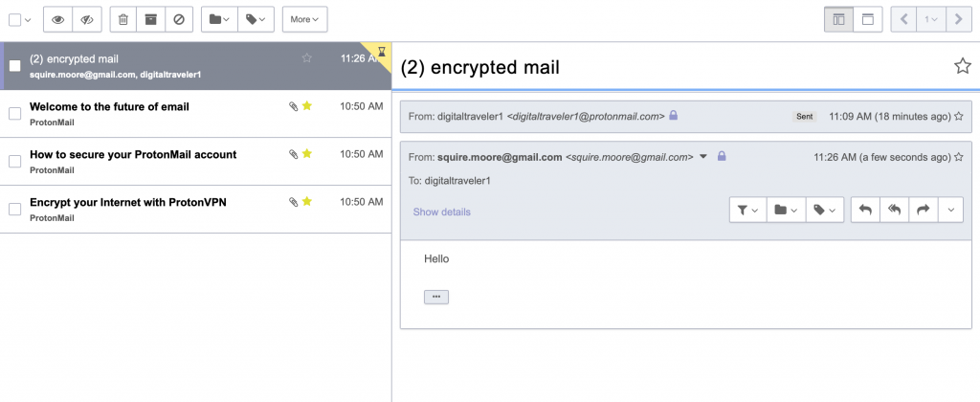
Task: Mark message as spam
Action: tap(178, 19)
